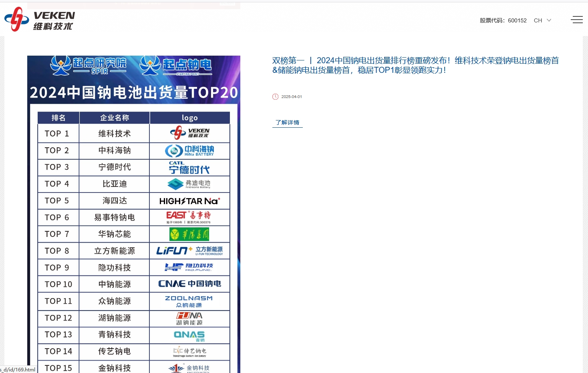Click the 2025-04-01 date text
Screen dimensions: 588x373
[292, 97]
